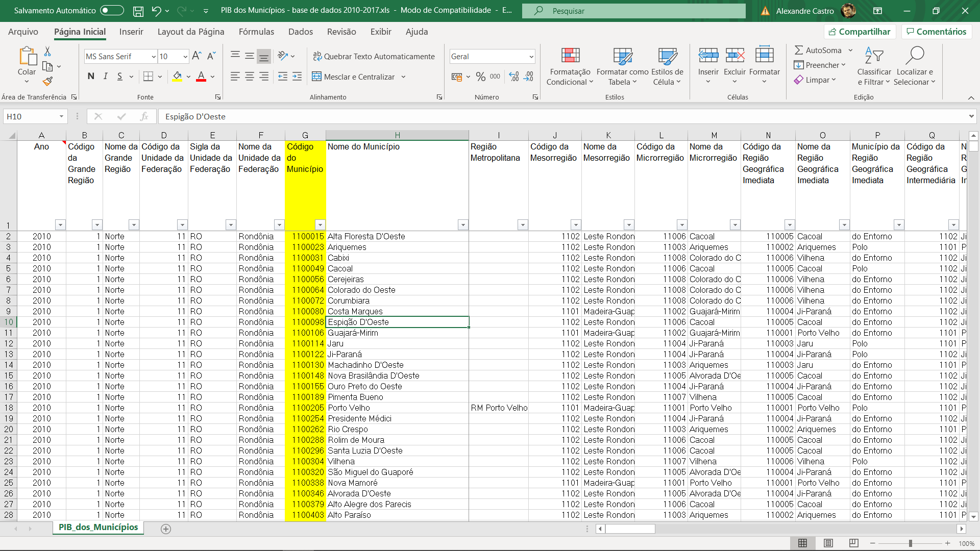Open filter dropdown for Nome do Município
The height and width of the screenshot is (551, 980).
462,225
